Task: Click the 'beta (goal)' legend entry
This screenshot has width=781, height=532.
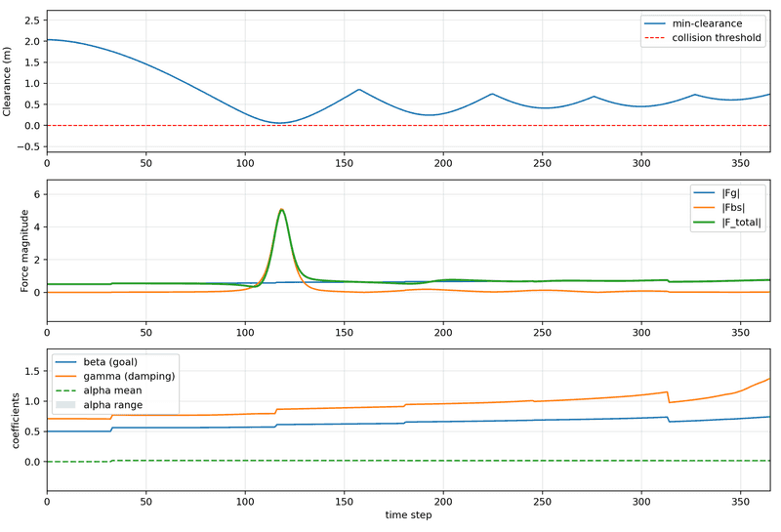Action: pos(96,362)
